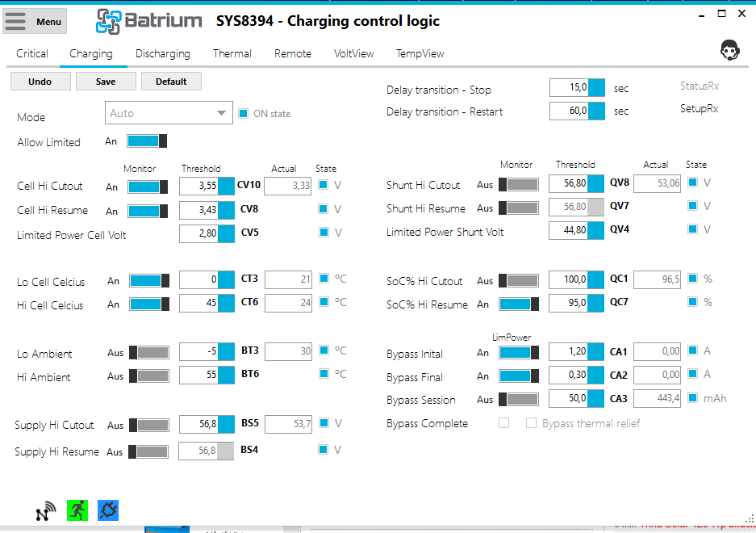Click the blue power plug icon
This screenshot has height=533, width=756.
108,510
